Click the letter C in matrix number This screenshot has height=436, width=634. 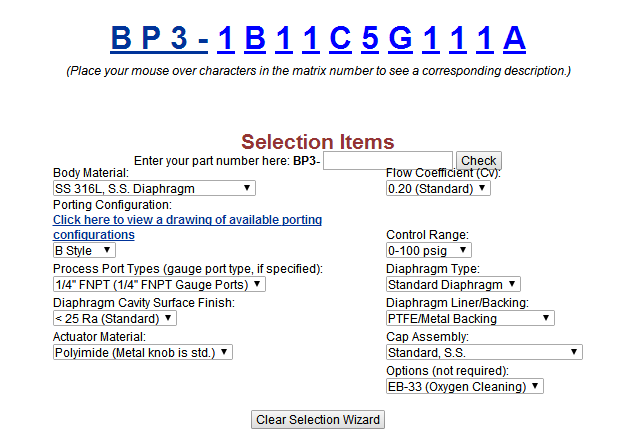pyautogui.click(x=340, y=38)
